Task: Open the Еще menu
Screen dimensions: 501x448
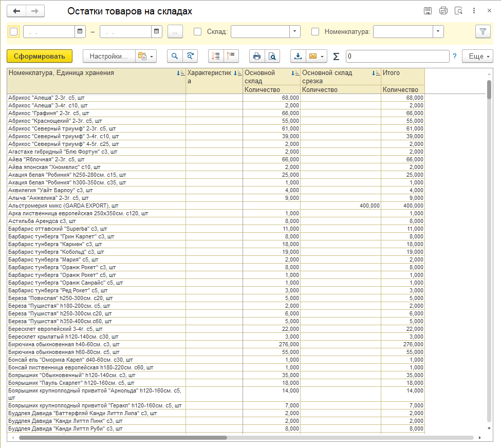Action: (477, 56)
